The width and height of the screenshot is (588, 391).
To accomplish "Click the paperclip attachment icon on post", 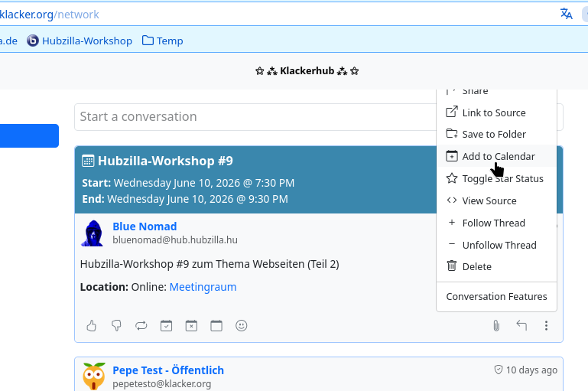I will 496,326.
